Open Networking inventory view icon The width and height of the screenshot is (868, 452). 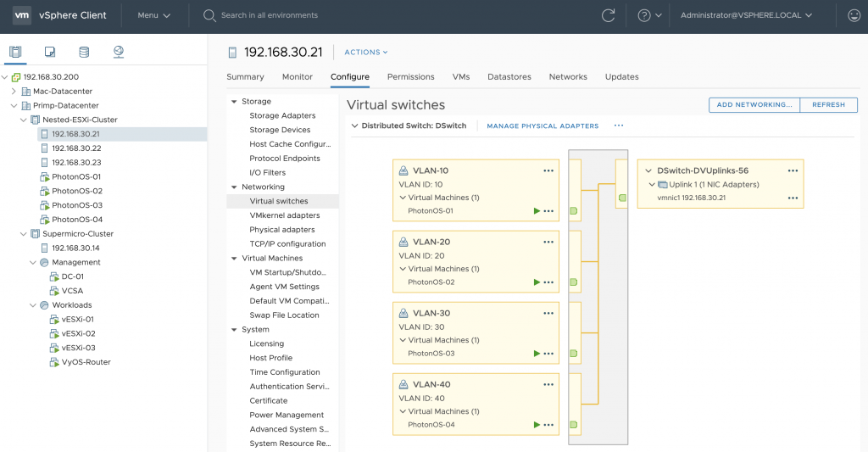coord(119,52)
